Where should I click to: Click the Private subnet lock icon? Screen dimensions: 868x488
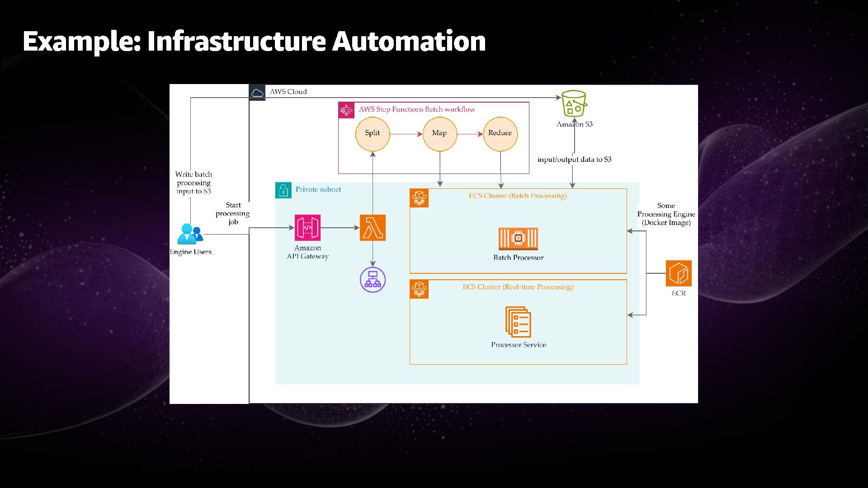[x=283, y=190]
